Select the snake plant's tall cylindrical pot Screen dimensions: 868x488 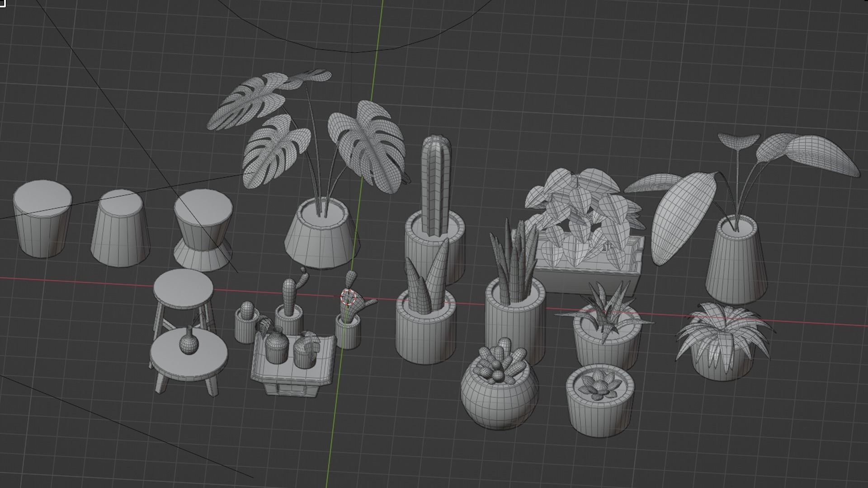[x=515, y=323]
